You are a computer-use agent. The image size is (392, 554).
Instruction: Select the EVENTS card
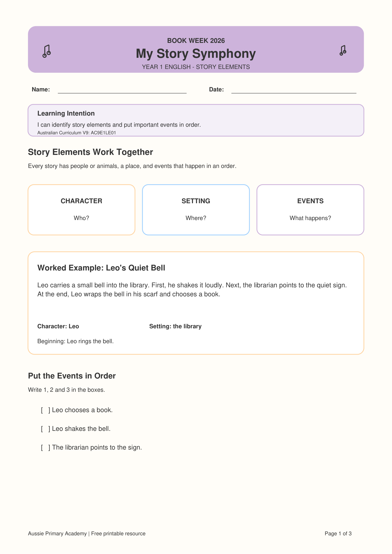[x=310, y=210]
